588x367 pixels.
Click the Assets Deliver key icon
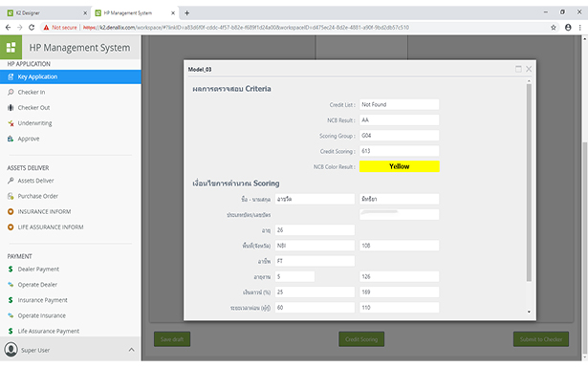(11, 181)
